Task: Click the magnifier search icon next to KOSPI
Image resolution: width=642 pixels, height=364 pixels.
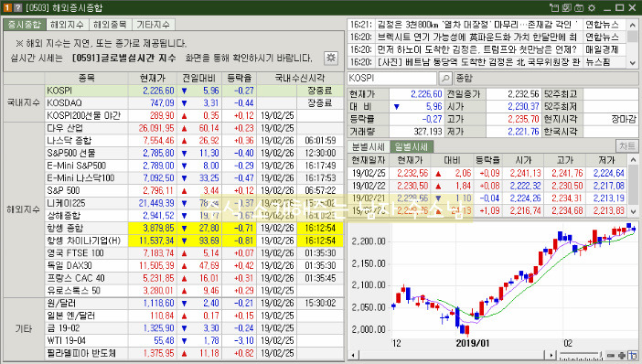Action: pos(444,78)
